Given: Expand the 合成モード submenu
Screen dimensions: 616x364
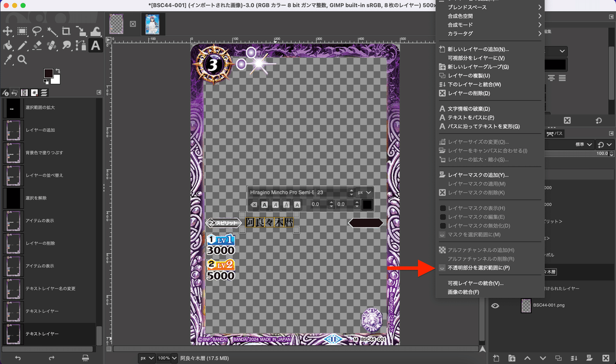Looking at the screenshot, I should tap(490, 25).
